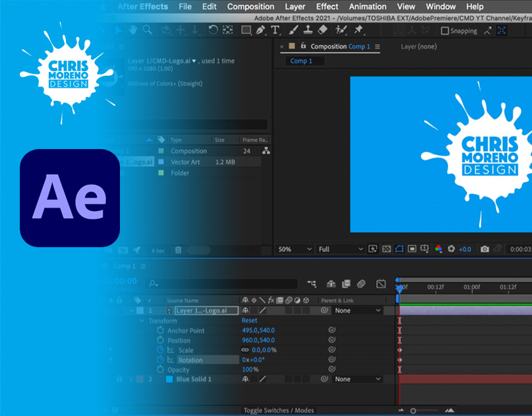Open the Effect menu
Screen dimensions: 532x416
click(327, 7)
